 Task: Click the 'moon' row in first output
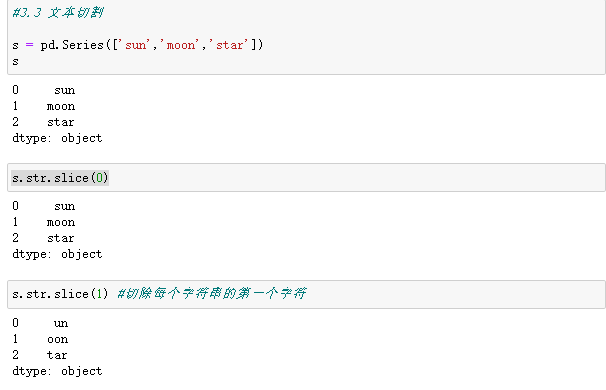coord(44,106)
